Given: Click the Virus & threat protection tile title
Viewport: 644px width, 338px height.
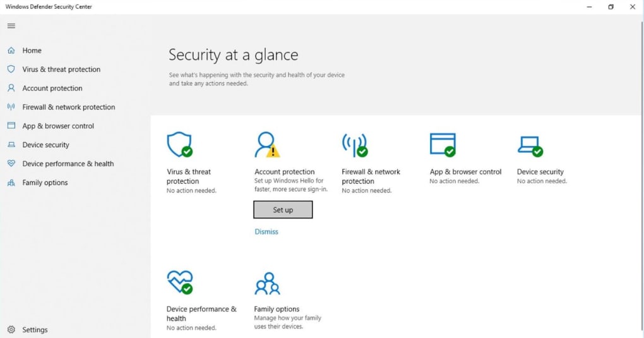Looking at the screenshot, I should (189, 176).
